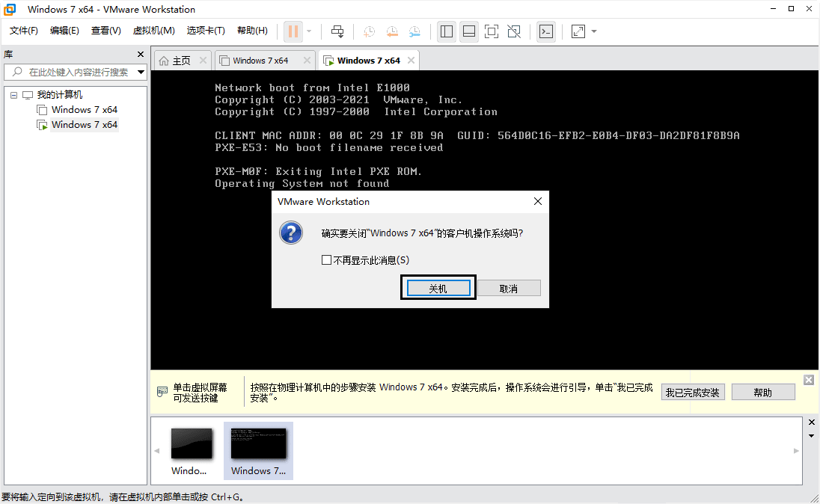
Task: Click the 我已完成安装 button
Action: pos(693,393)
